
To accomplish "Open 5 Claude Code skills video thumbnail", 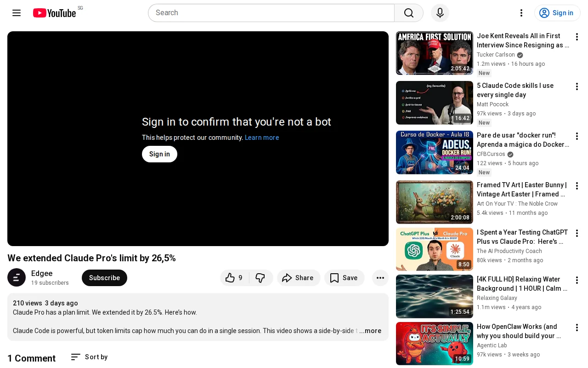I will [435, 103].
